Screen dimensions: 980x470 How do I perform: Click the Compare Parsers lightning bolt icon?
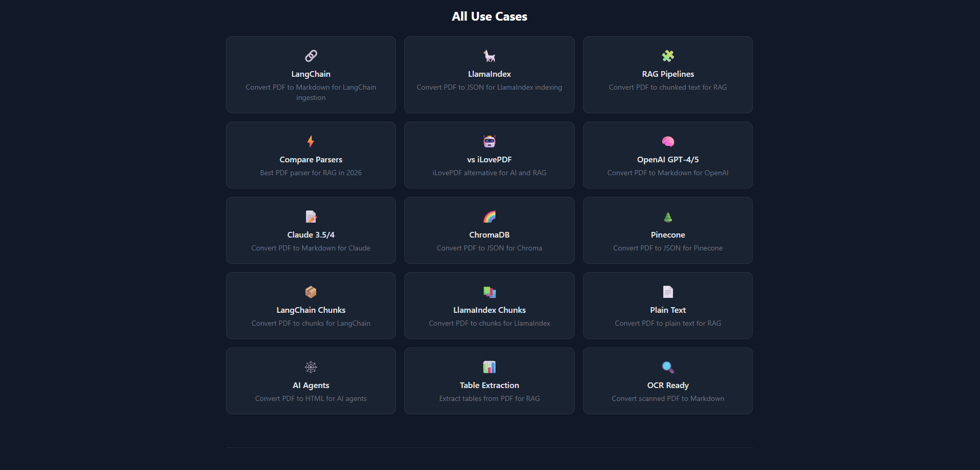311,141
